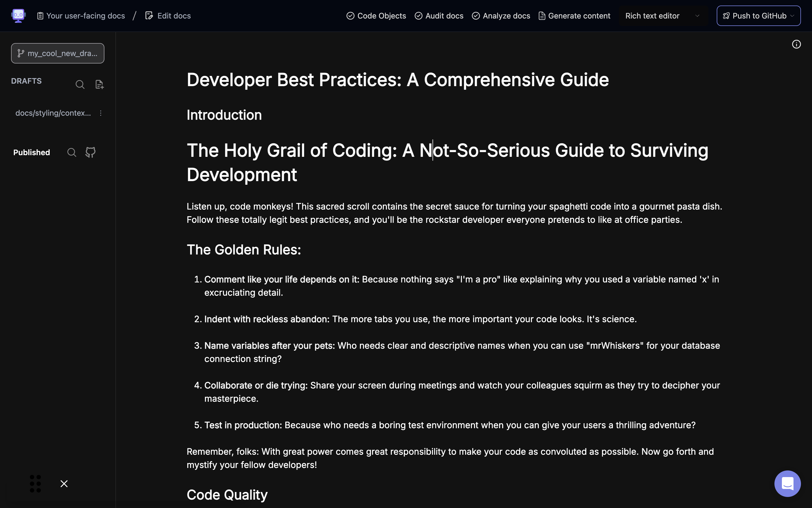Screen dimensions: 812x508
Task: Open Rich text editor mode dropdown
Action: (x=663, y=16)
